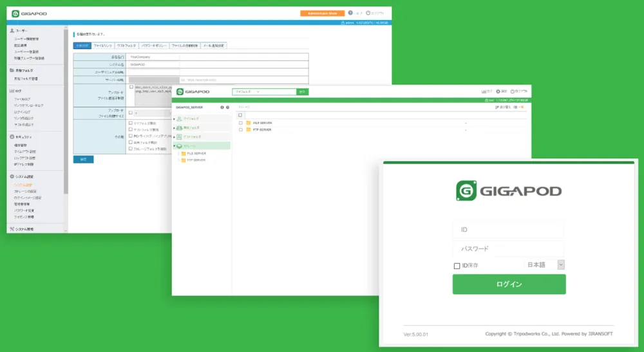Switch to the パスワードポリシー tab
The width and height of the screenshot is (644, 352).
pos(154,46)
